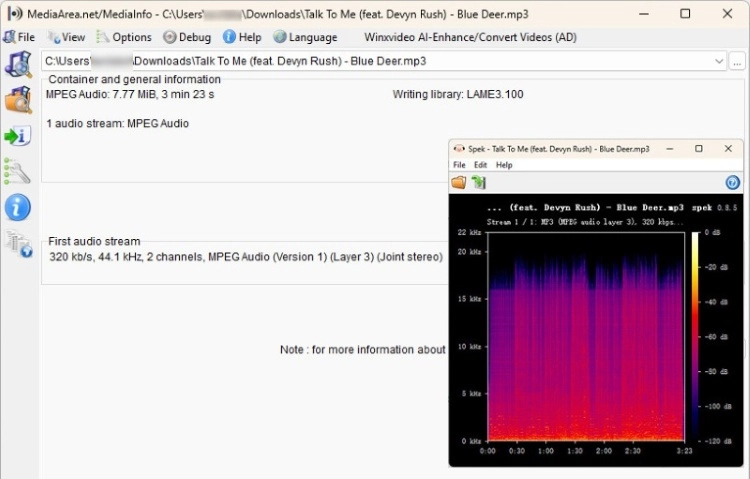Click the Spek app icon in title bar
This screenshot has width=750, height=479.
(459, 149)
